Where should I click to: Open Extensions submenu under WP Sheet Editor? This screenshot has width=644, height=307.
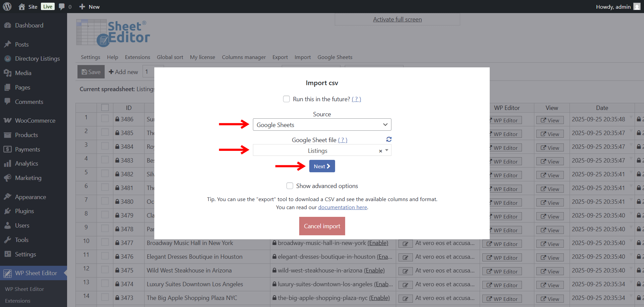point(18,301)
